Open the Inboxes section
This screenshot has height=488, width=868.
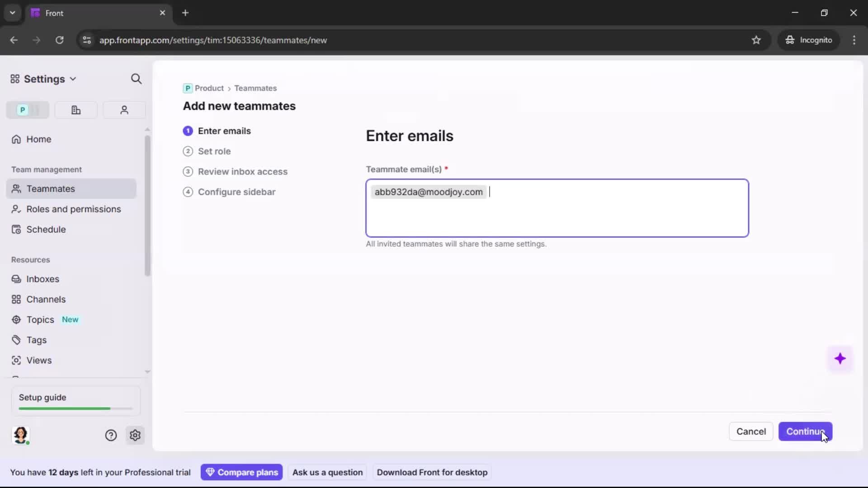click(x=42, y=279)
